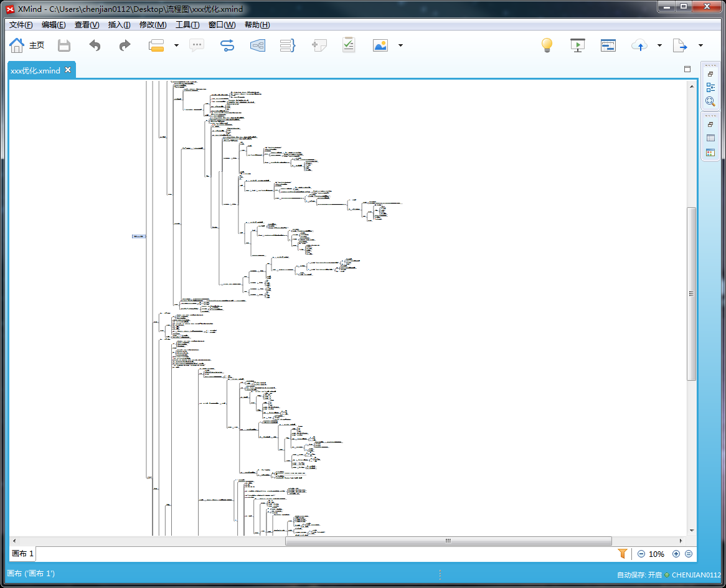Toggle the filter funnel icon
This screenshot has height=588, width=726.
click(x=623, y=554)
